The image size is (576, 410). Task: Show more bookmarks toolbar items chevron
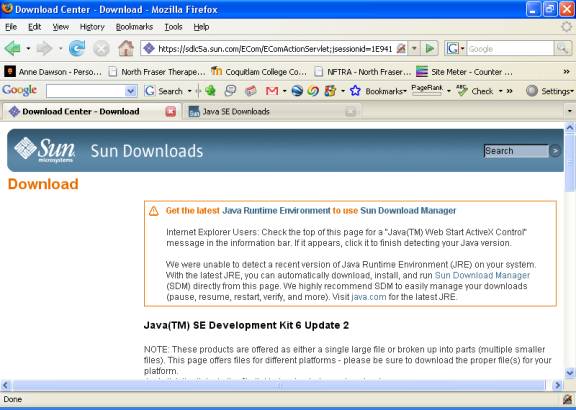(x=566, y=72)
